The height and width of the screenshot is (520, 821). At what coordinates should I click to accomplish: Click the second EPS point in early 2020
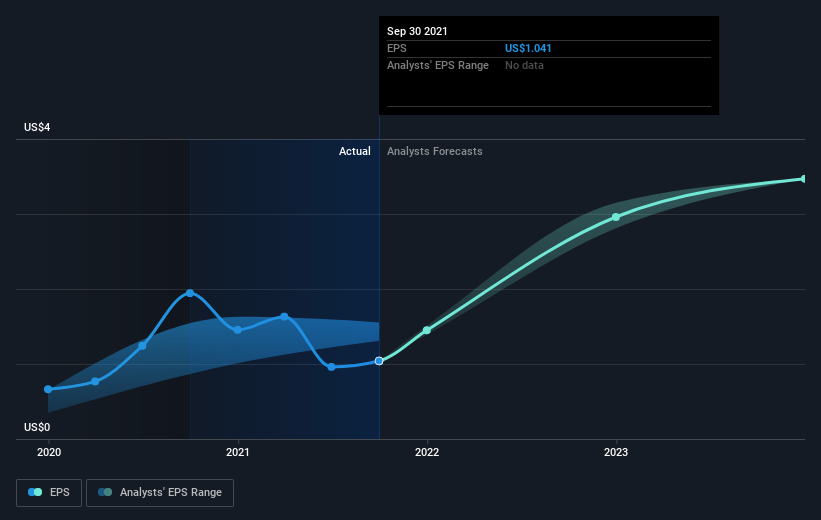pyautogui.click(x=95, y=381)
